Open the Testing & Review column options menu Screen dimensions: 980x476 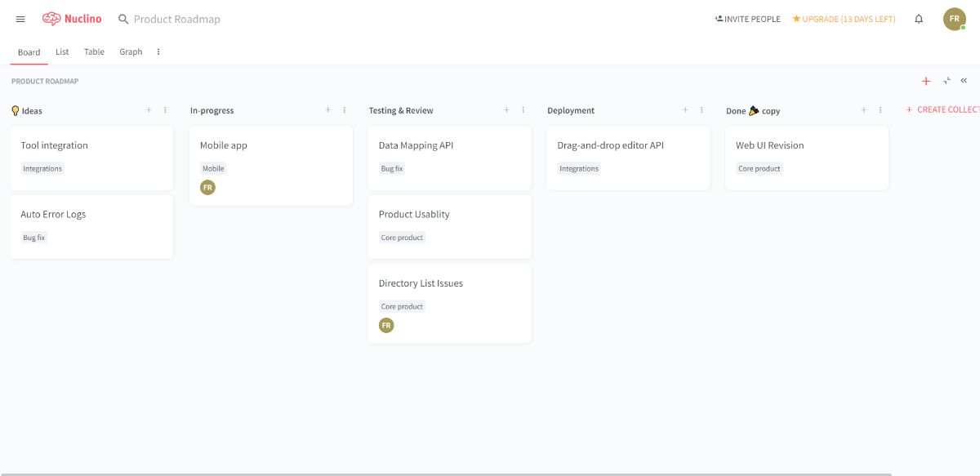coord(523,110)
